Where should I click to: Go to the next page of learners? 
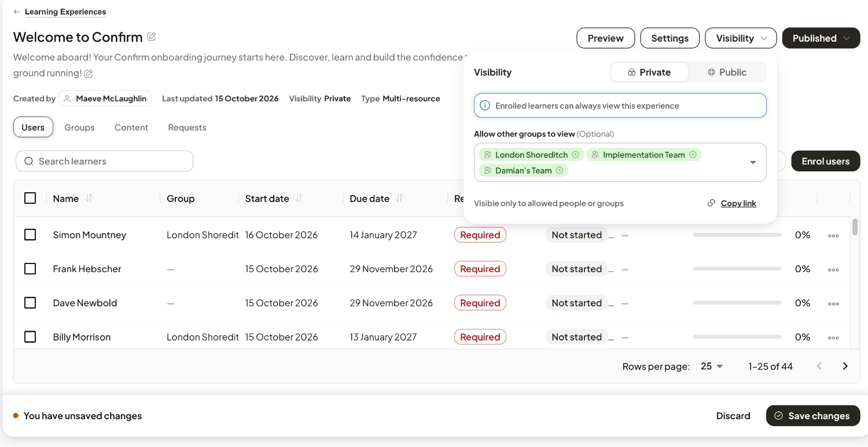click(x=845, y=366)
